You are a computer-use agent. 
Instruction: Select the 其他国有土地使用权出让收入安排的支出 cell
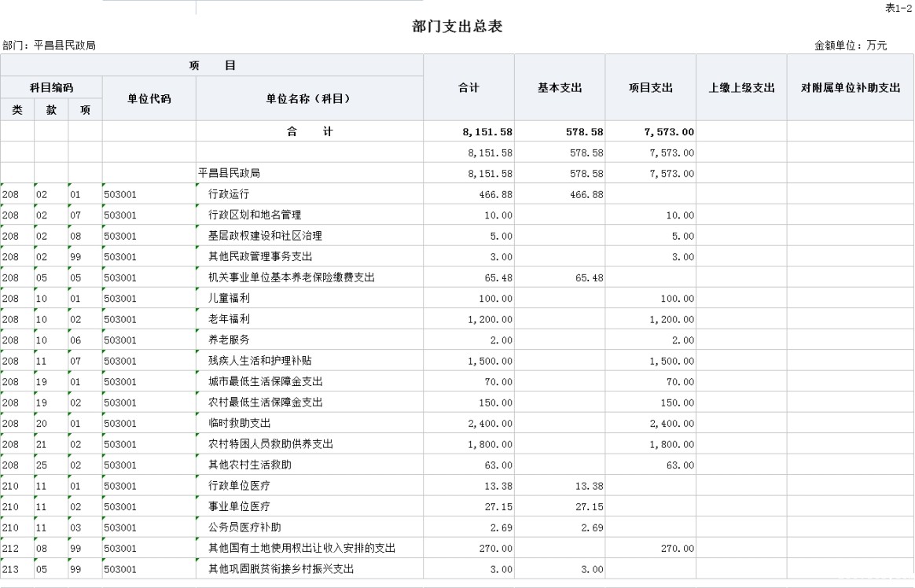pos(301,548)
